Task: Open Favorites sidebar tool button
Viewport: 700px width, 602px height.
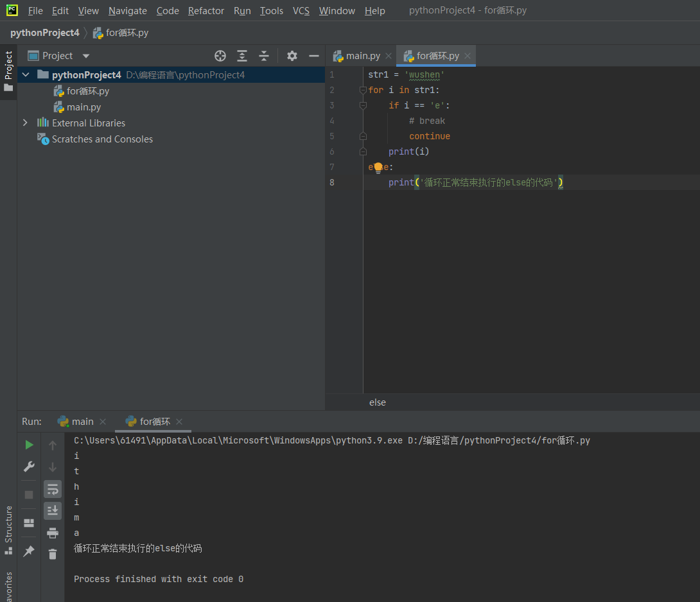Action: tap(8, 585)
